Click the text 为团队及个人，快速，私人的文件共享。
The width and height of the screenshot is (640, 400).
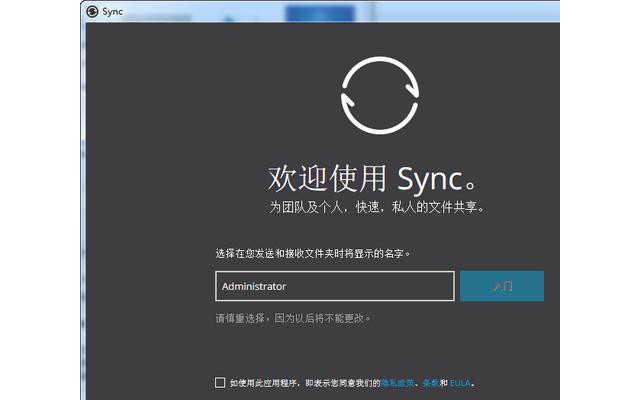pyautogui.click(x=377, y=207)
